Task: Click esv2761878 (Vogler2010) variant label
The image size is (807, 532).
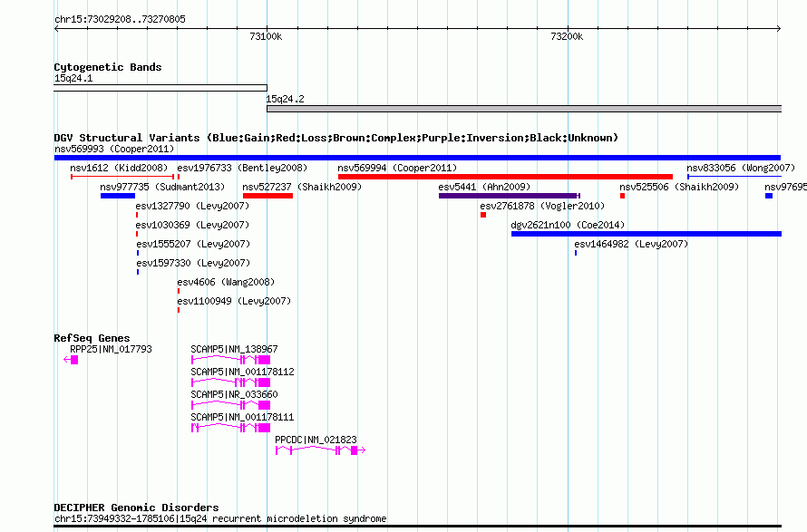Action: click(x=542, y=206)
